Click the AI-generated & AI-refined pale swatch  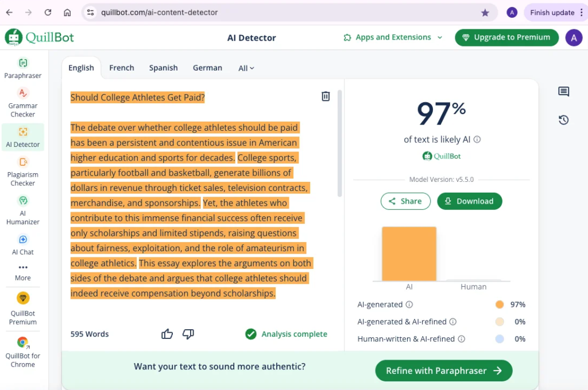point(500,322)
